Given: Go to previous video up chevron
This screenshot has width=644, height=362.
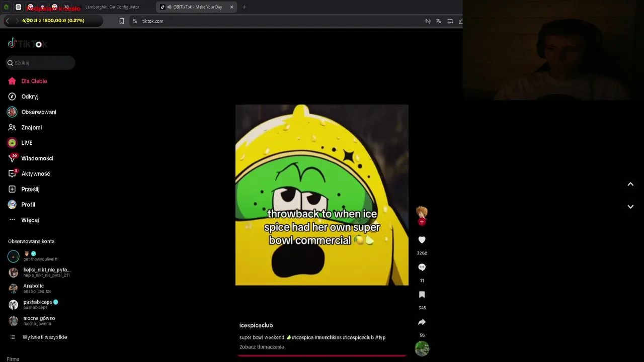Looking at the screenshot, I should click(x=630, y=184).
